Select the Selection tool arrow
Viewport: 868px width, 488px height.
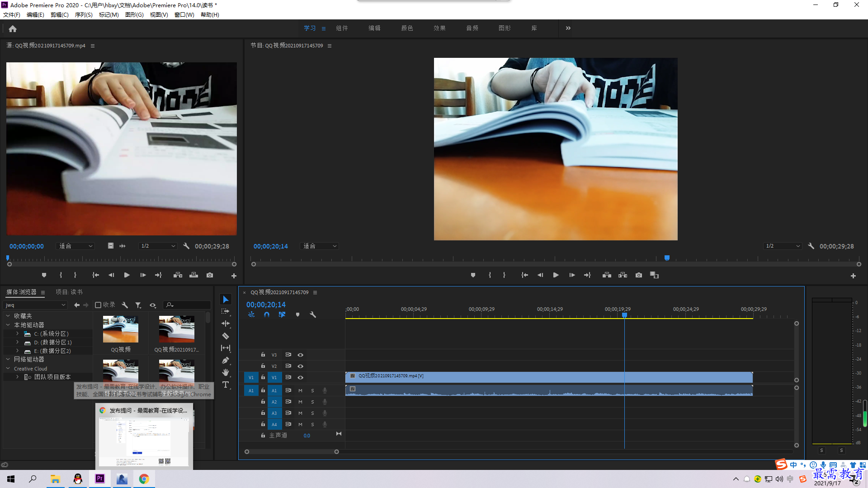point(226,300)
